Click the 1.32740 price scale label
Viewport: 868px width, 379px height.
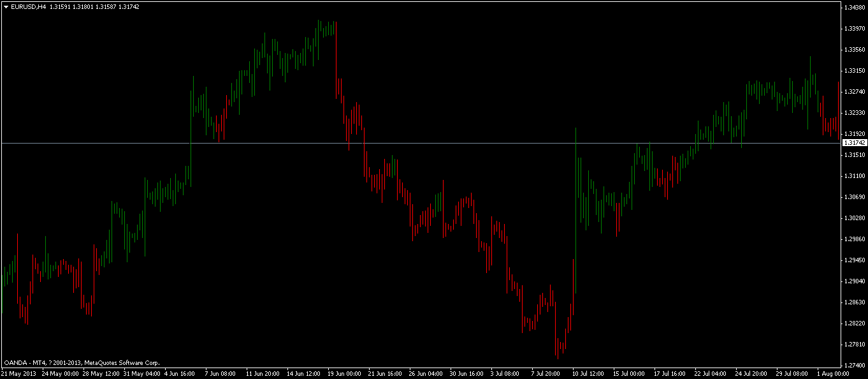(854, 91)
